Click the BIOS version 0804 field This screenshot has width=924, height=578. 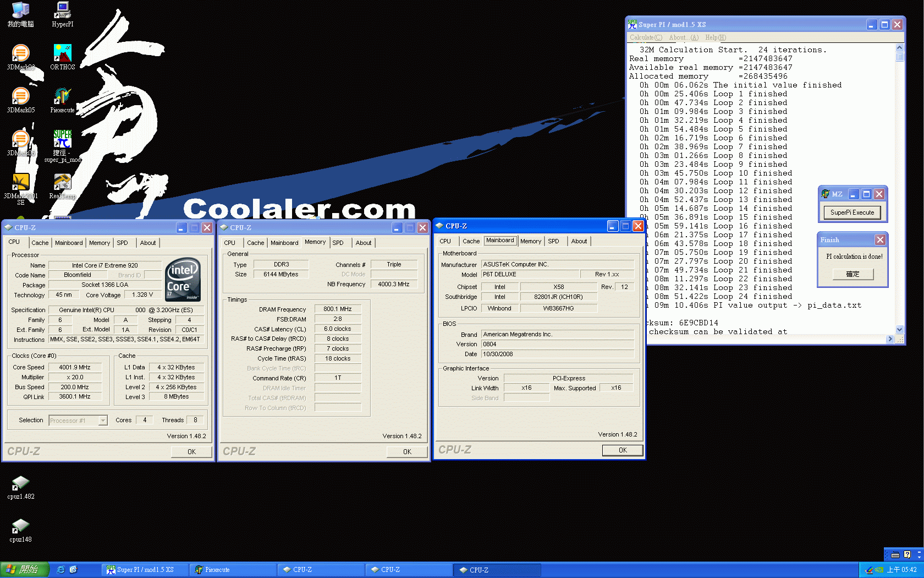pos(558,344)
